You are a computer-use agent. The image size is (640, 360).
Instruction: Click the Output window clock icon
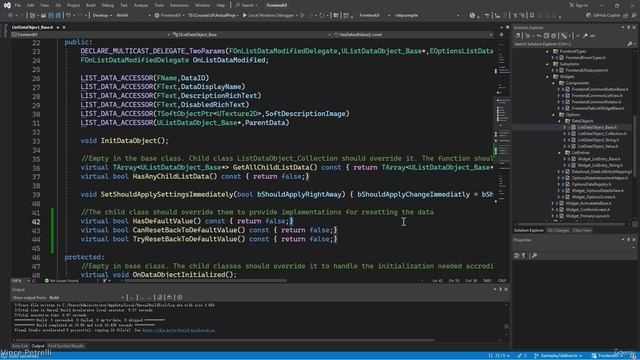[x=180, y=298]
